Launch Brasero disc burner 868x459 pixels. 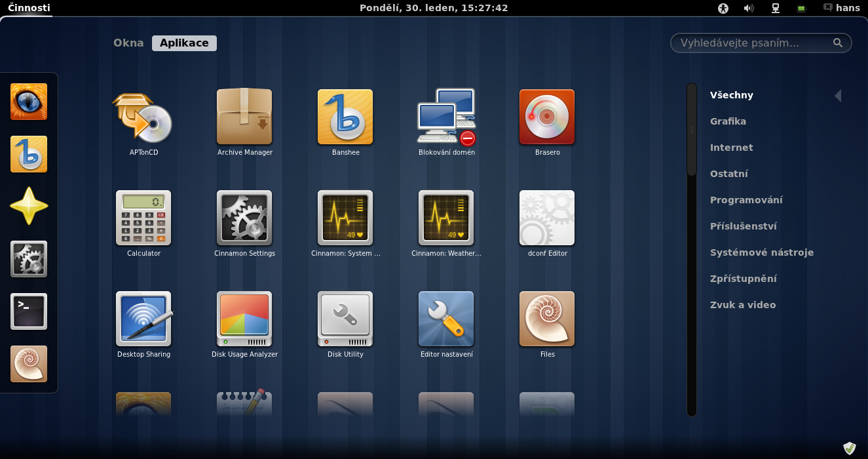click(547, 123)
